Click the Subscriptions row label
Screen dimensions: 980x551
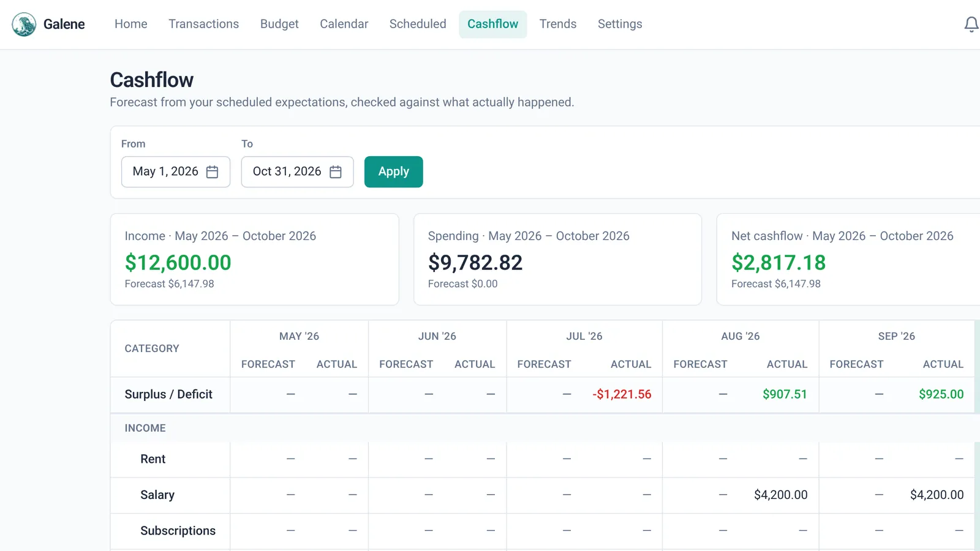pos(178,531)
